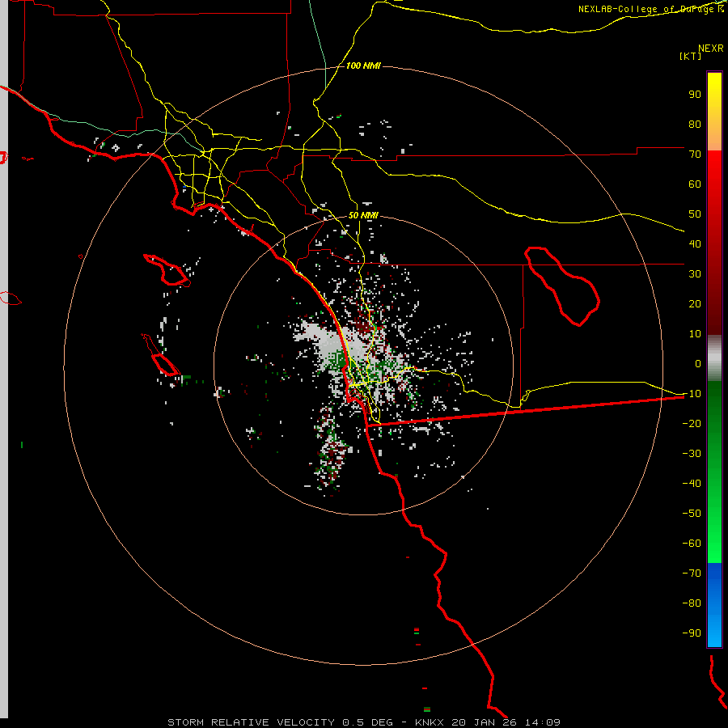Click the 14:09 timestamp in the caption
The image size is (728, 728).
544,722
